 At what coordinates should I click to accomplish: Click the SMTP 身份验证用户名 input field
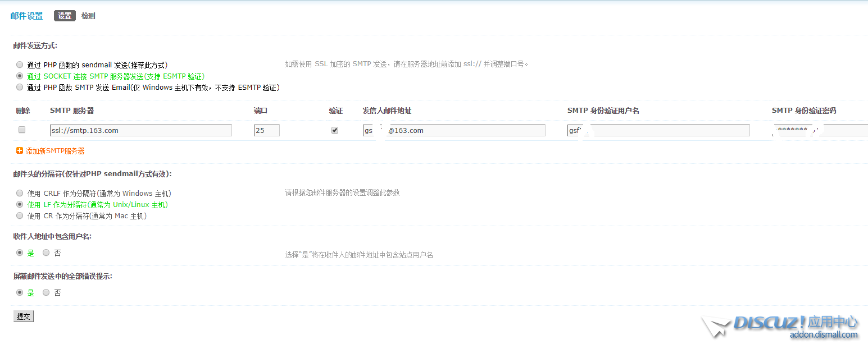(x=658, y=130)
